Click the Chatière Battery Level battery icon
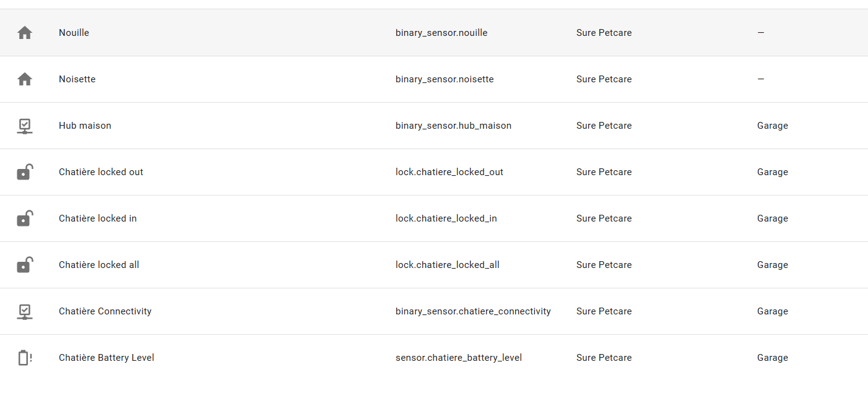Image resolution: width=868 pixels, height=393 pixels. [24, 358]
